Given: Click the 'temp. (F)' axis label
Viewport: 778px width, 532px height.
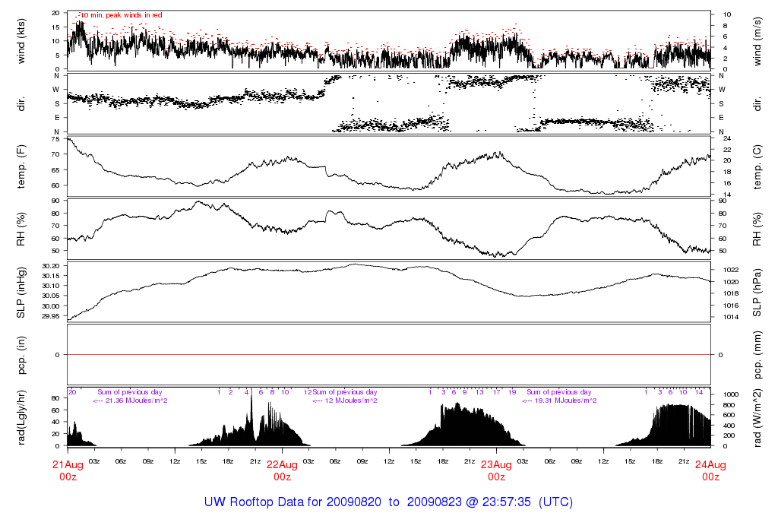Looking at the screenshot, I should pyautogui.click(x=21, y=166).
